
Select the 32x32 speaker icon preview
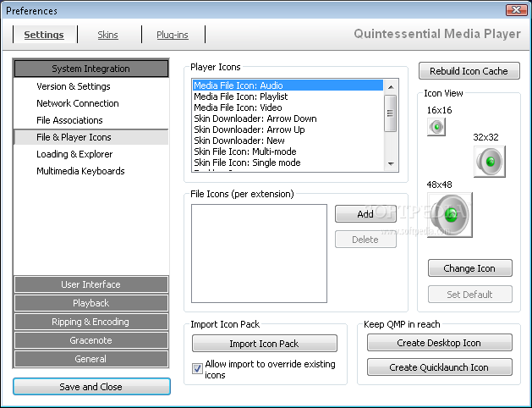tap(490, 162)
